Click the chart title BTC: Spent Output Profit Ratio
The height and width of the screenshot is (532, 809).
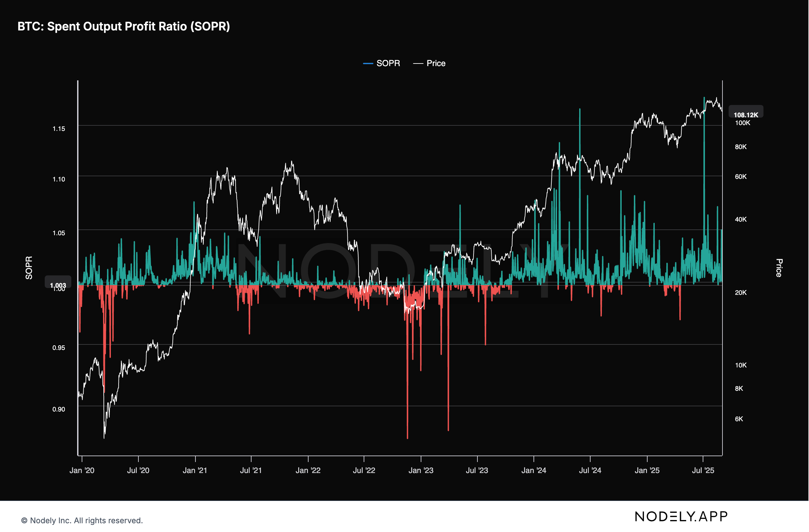[124, 27]
